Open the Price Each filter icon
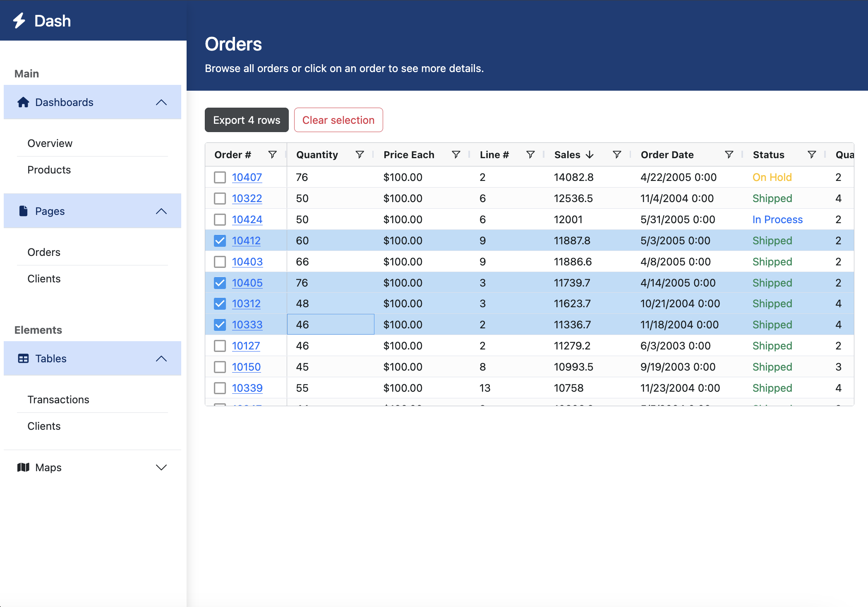Viewport: 868px width, 607px height. pyautogui.click(x=456, y=155)
